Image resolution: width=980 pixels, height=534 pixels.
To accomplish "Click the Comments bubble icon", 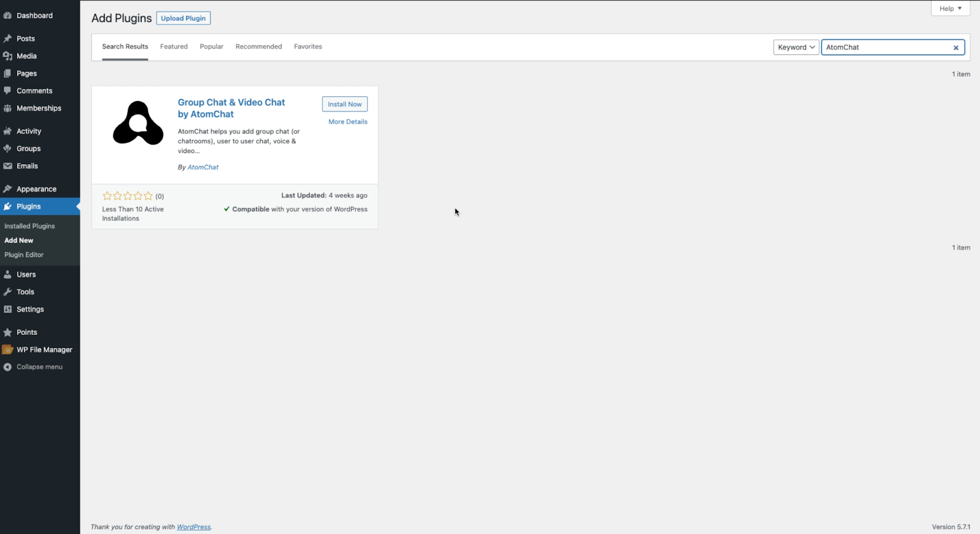I will [7, 91].
